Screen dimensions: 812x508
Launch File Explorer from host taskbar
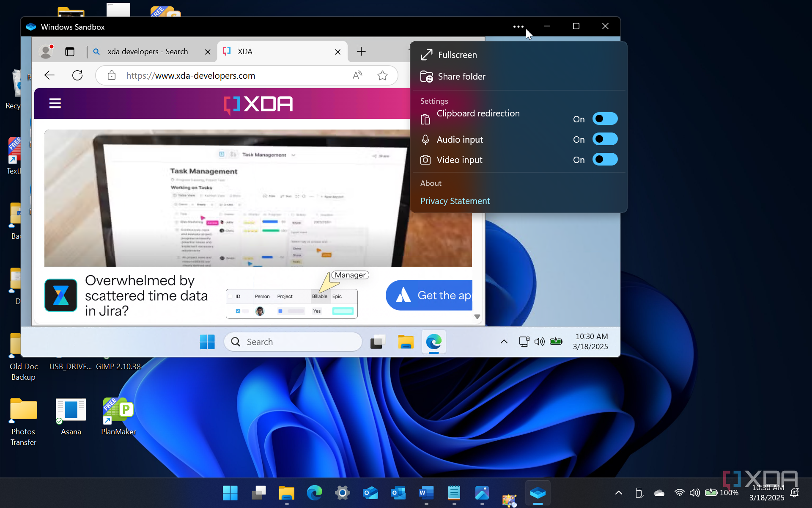pos(287,493)
